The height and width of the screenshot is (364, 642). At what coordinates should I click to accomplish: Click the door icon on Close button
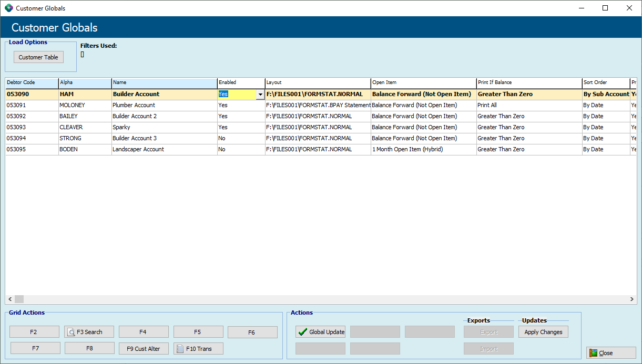click(x=594, y=353)
